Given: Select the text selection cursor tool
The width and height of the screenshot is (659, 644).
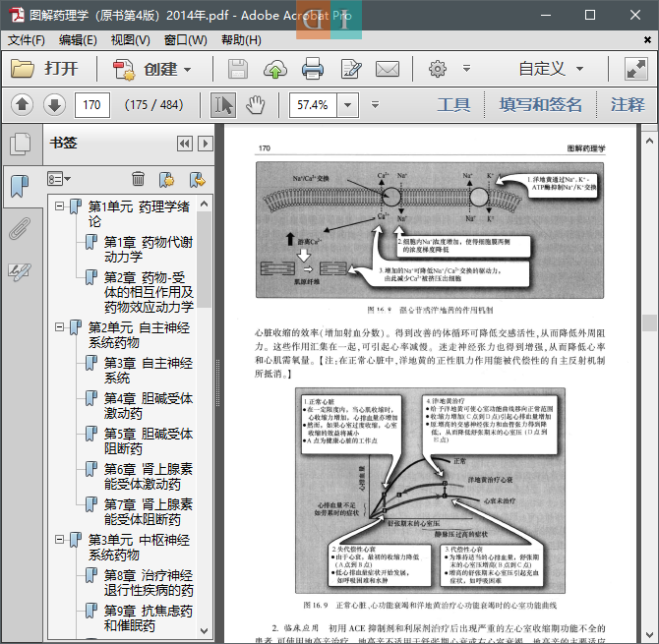Looking at the screenshot, I should pos(223,104).
